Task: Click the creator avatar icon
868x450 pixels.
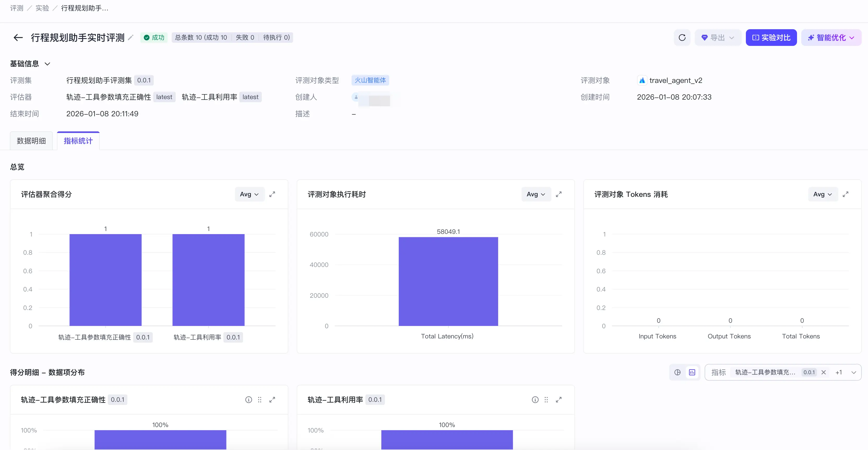Action: tap(356, 97)
